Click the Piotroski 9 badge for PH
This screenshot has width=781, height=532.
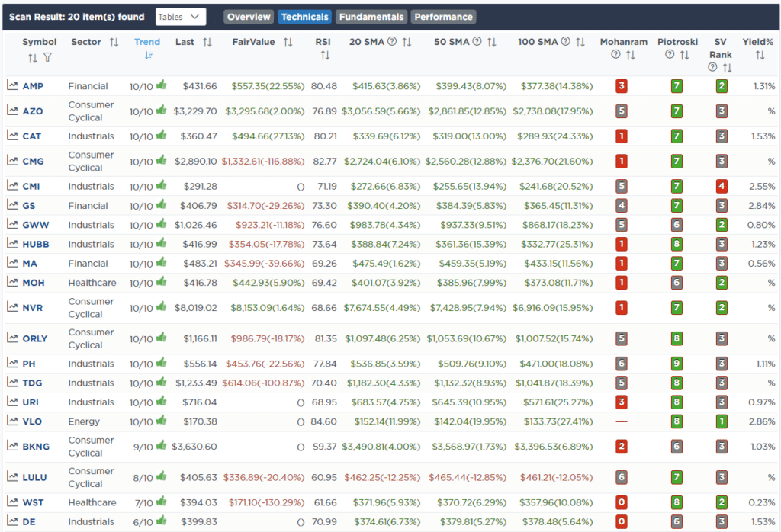point(677,364)
